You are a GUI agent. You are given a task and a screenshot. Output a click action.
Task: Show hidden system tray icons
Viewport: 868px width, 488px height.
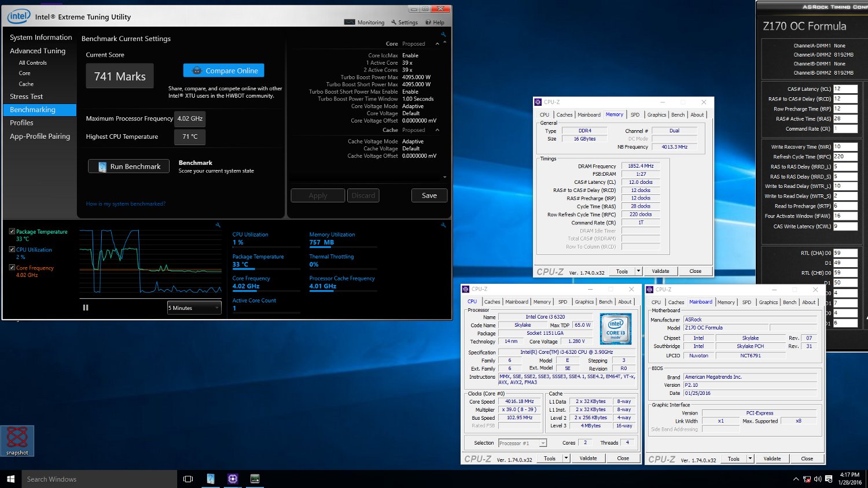(x=796, y=479)
